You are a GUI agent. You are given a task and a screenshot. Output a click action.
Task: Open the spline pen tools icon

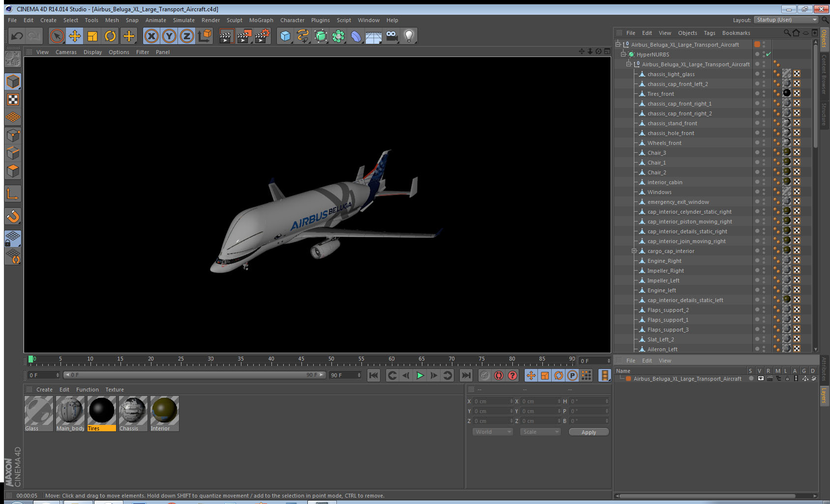[x=303, y=36]
